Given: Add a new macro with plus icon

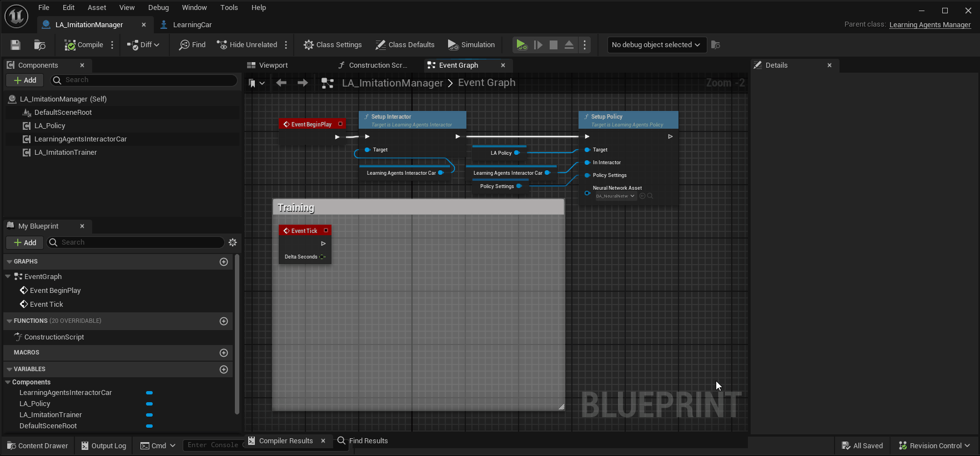Looking at the screenshot, I should click(x=224, y=353).
